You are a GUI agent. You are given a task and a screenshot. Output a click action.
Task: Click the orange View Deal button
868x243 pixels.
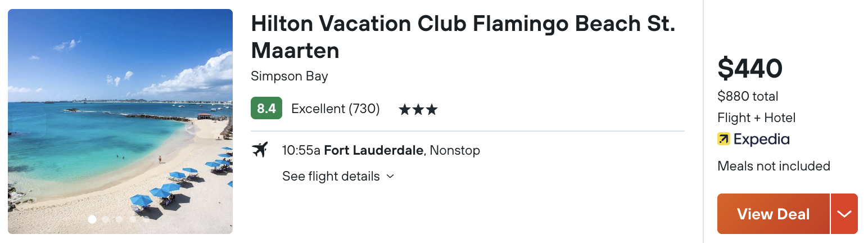[x=773, y=214]
